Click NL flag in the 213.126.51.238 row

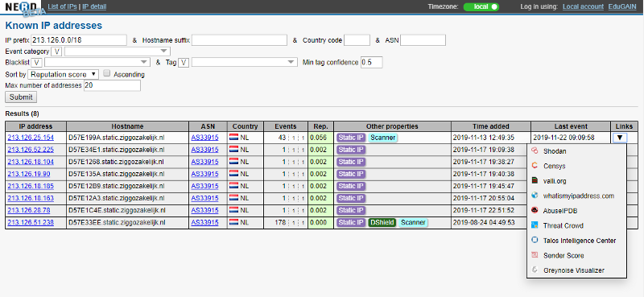[234, 223]
